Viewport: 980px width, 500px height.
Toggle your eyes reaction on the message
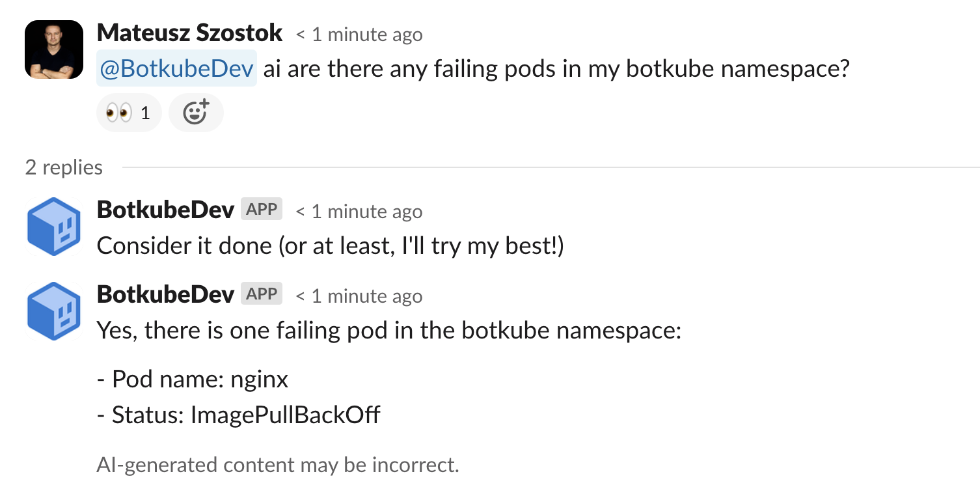[128, 112]
